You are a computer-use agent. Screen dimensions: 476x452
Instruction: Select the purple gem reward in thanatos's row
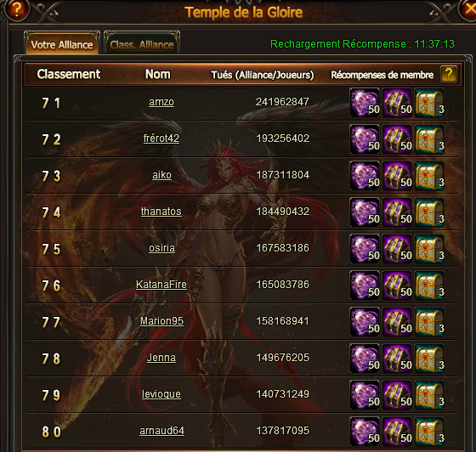click(365, 212)
